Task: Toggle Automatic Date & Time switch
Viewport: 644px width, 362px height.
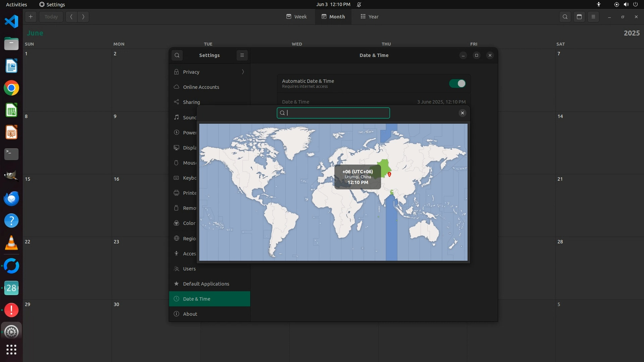Action: click(457, 83)
